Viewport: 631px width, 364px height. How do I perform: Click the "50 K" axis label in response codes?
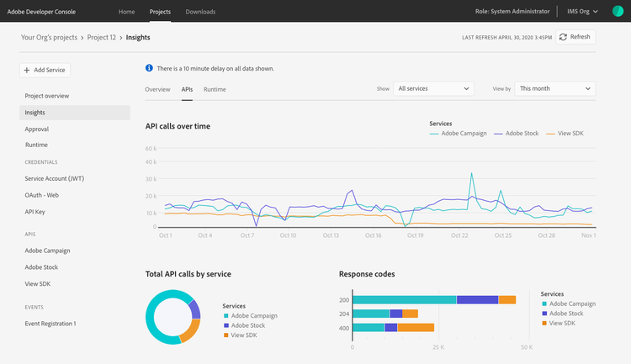527,347
